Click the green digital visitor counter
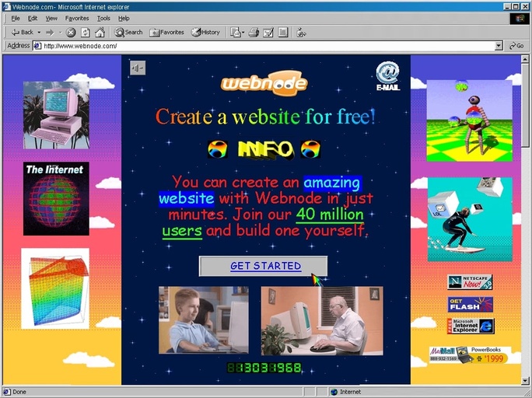 pyautogui.click(x=264, y=368)
